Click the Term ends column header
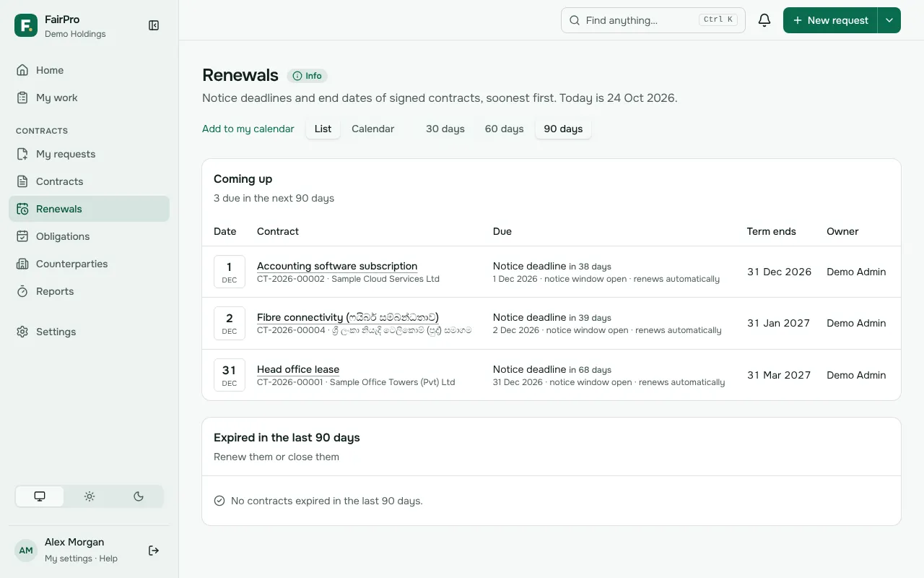 coord(772,231)
